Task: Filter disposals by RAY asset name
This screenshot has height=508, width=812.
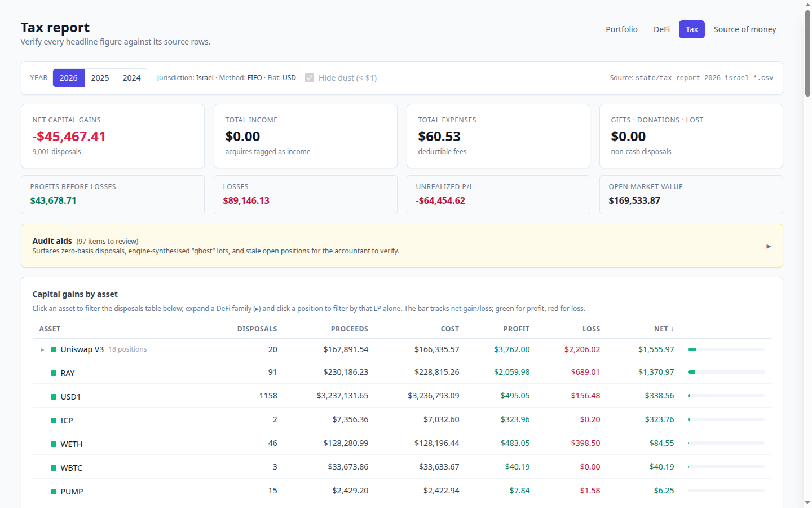Action: point(68,373)
